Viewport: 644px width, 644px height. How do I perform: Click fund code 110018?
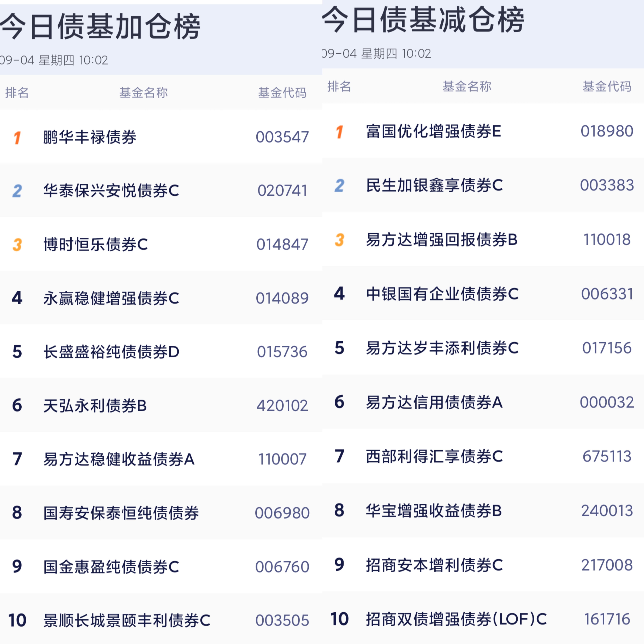tap(607, 239)
